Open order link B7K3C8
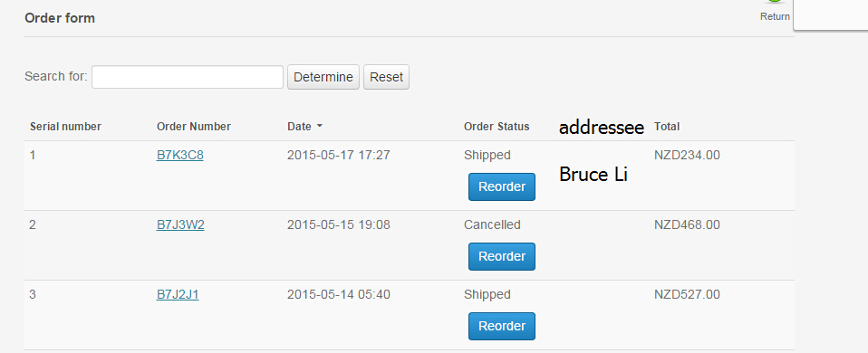 tap(180, 156)
